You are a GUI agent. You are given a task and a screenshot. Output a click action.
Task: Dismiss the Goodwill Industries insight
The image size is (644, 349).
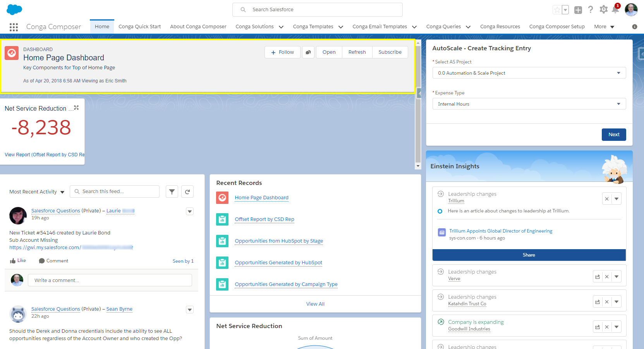[x=607, y=327]
